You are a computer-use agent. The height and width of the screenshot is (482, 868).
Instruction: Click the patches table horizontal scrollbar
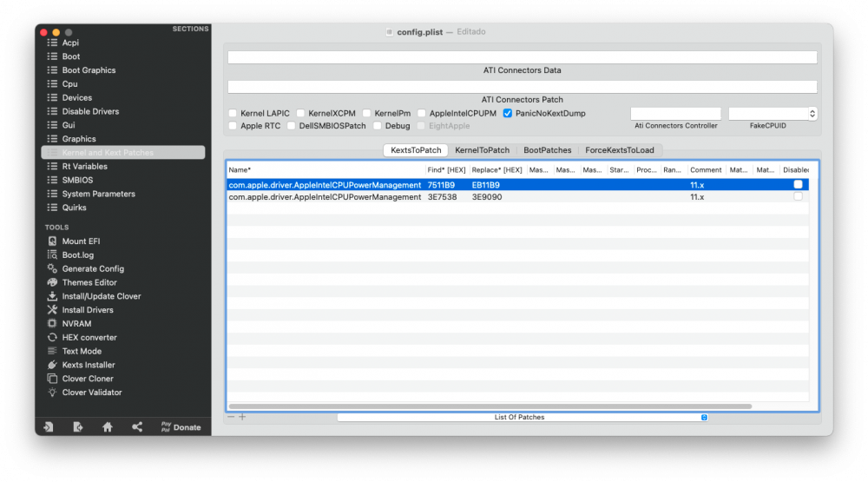(x=490, y=406)
